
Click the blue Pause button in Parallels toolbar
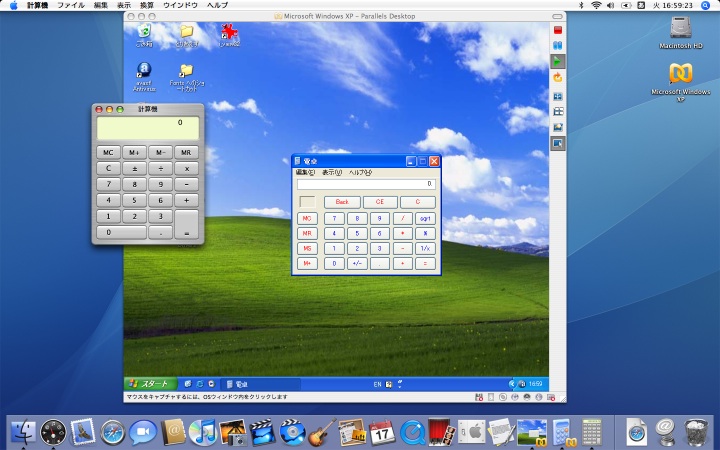coord(558,46)
